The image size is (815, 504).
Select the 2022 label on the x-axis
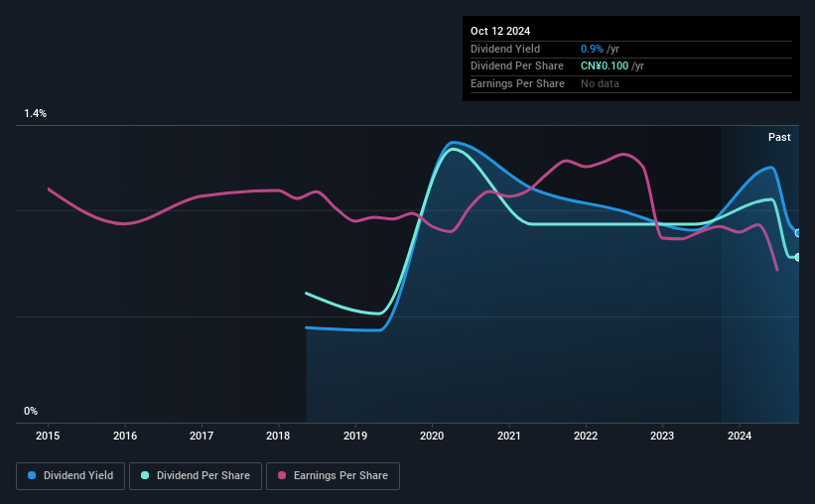[586, 436]
